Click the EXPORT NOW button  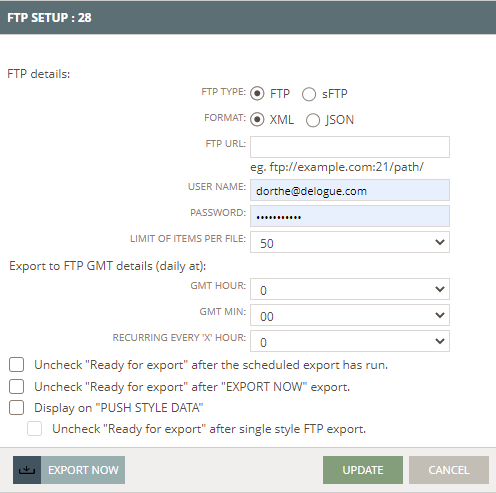[69, 470]
